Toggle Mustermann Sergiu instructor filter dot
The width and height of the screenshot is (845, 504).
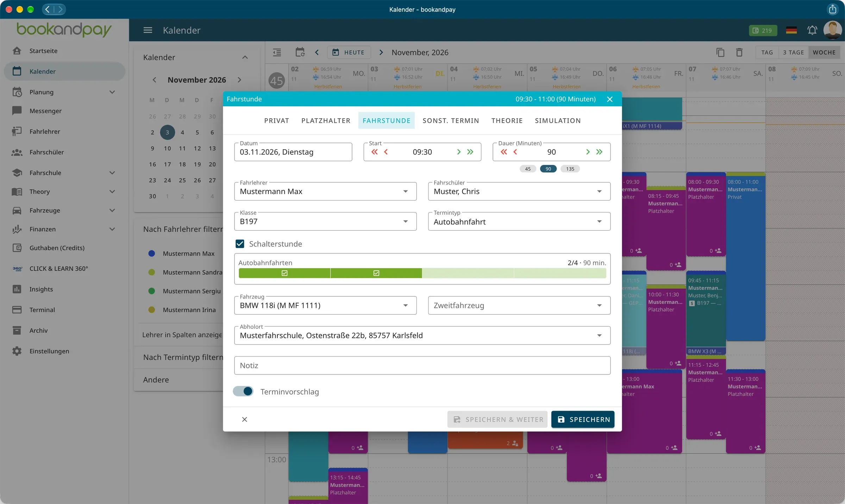pyautogui.click(x=152, y=291)
